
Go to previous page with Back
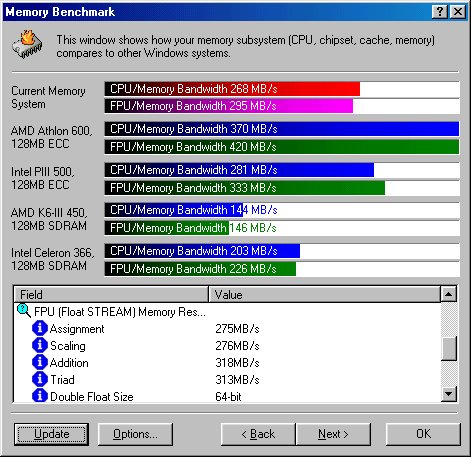pos(258,434)
